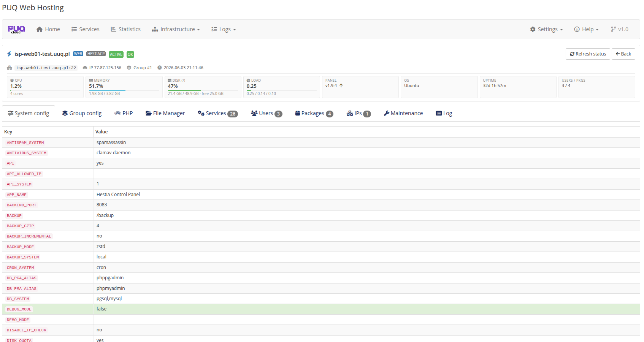The width and height of the screenshot is (644, 342).
Task: Click the DB_SYSTEM value pgsql,mysql
Action: click(x=109, y=299)
